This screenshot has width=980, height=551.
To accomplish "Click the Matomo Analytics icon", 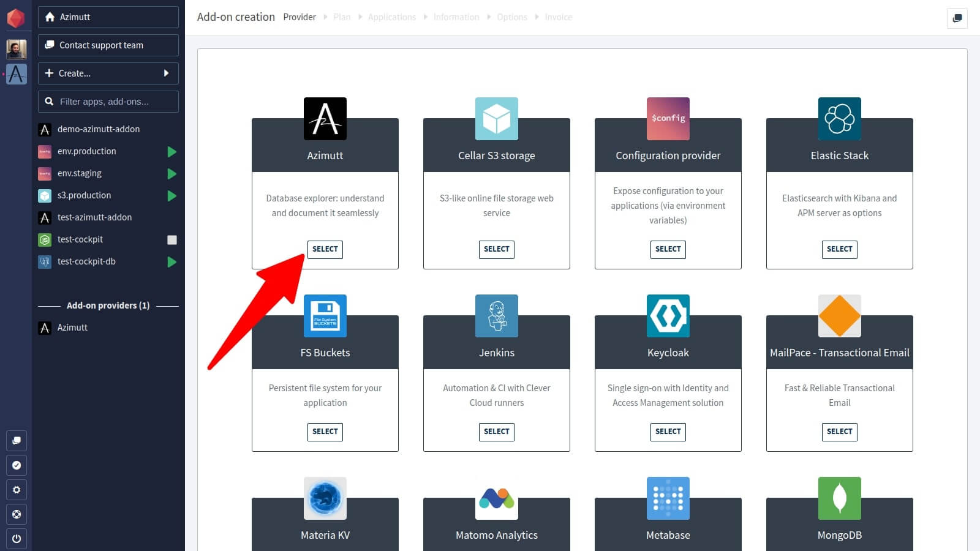I will pos(496,498).
